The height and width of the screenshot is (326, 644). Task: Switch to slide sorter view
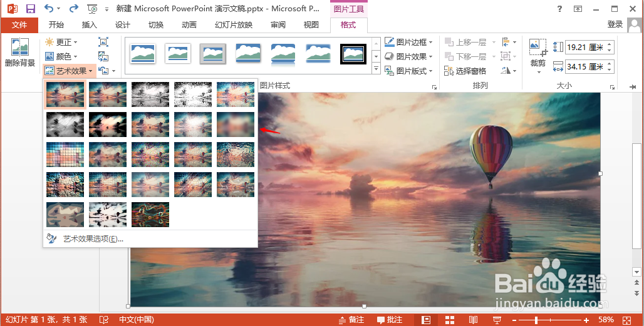tap(450, 320)
